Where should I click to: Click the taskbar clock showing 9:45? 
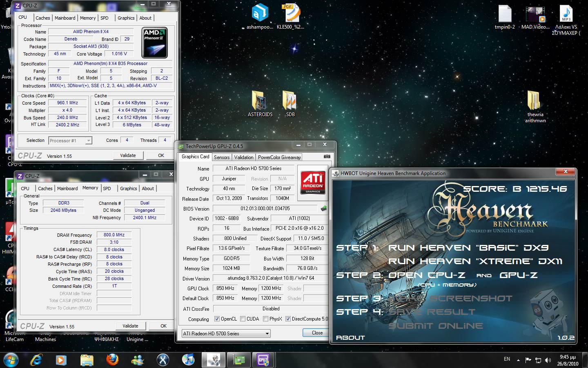click(568, 360)
